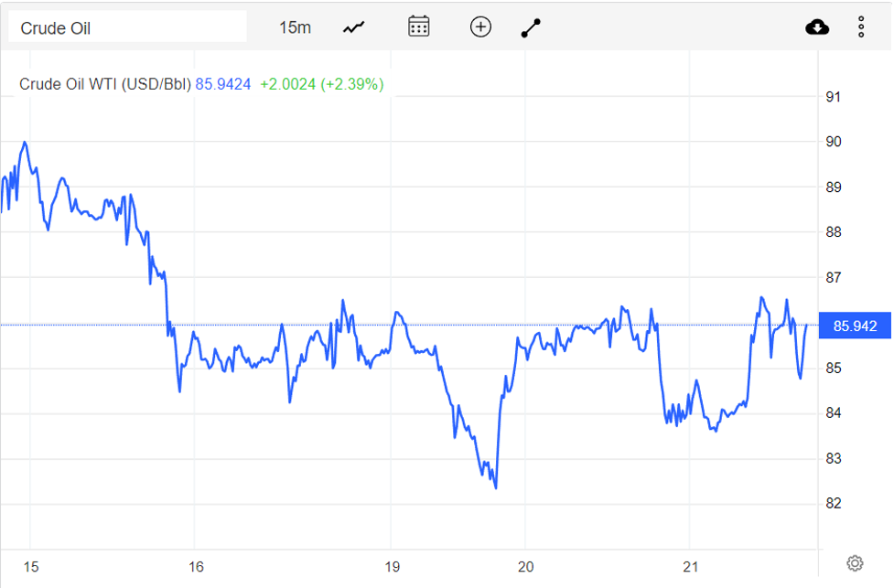Select date 21 on the time axis
Viewport: 894px width, 588px height.
click(691, 567)
